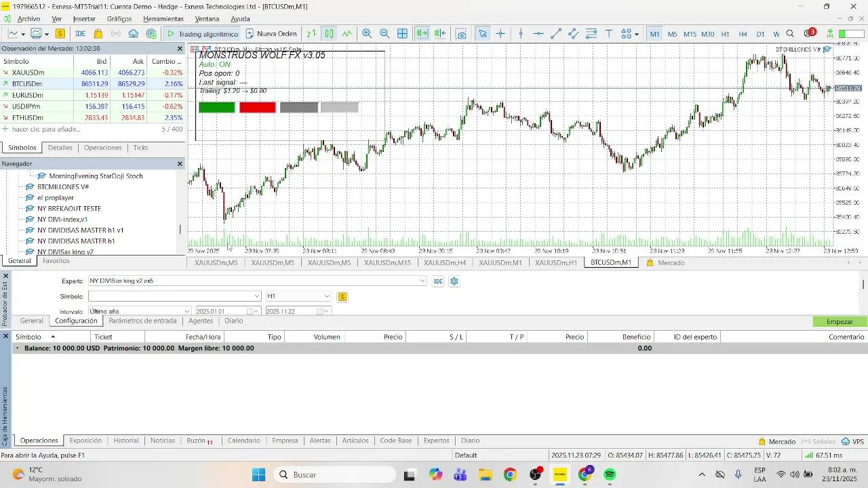868x488 pixels.
Task: Expand the drawing objects toolbar dropdown arrow
Action: (636, 33)
